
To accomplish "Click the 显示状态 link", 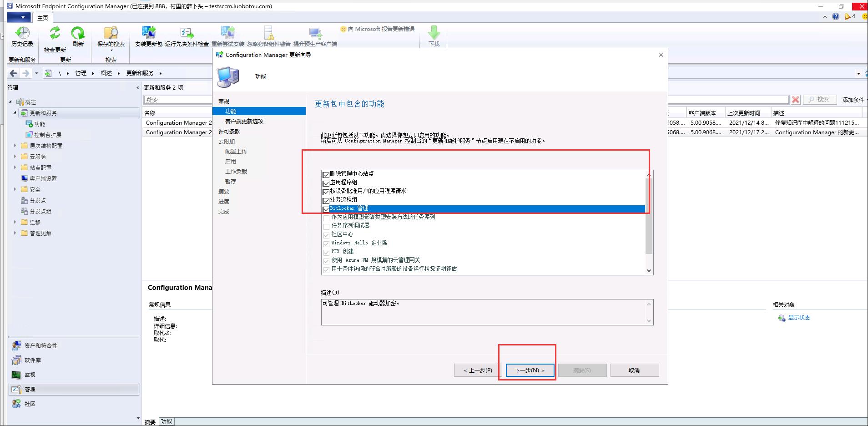I will (799, 318).
